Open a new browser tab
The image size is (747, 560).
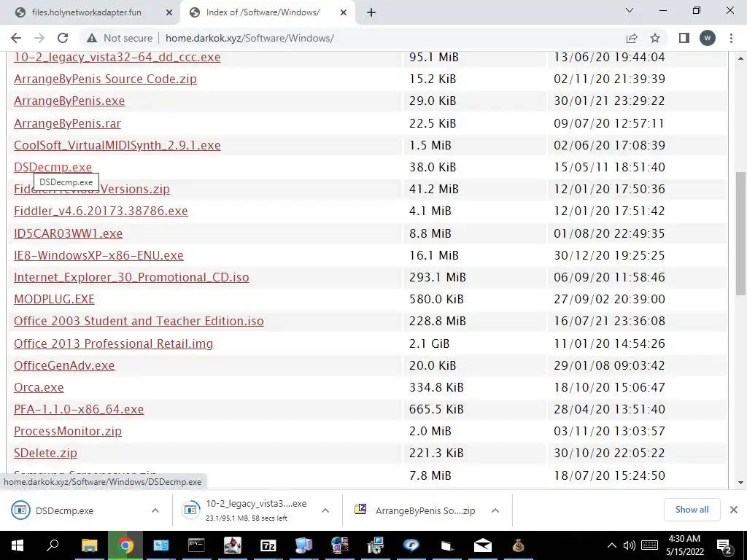tap(371, 12)
